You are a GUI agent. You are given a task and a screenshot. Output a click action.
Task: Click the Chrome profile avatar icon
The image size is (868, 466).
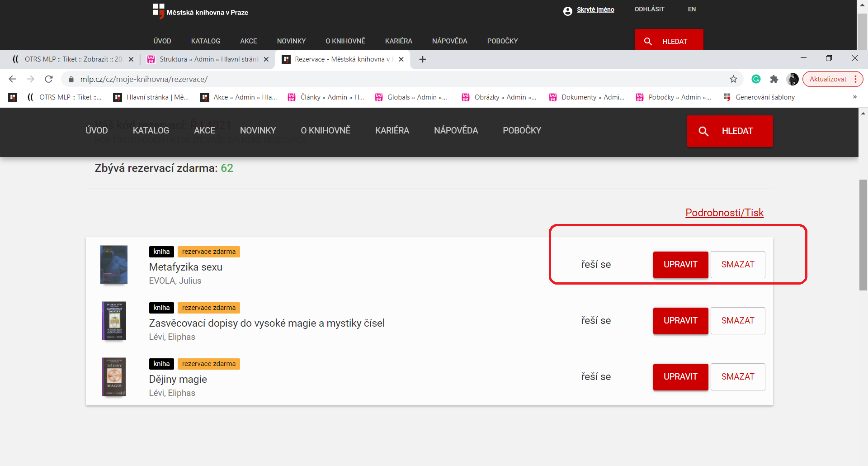coord(792,79)
